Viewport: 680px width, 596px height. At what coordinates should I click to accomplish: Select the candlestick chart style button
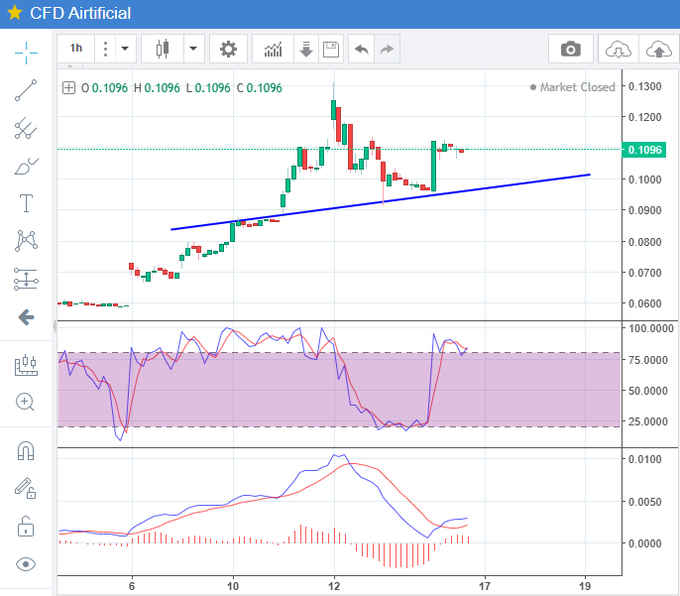coord(162,49)
